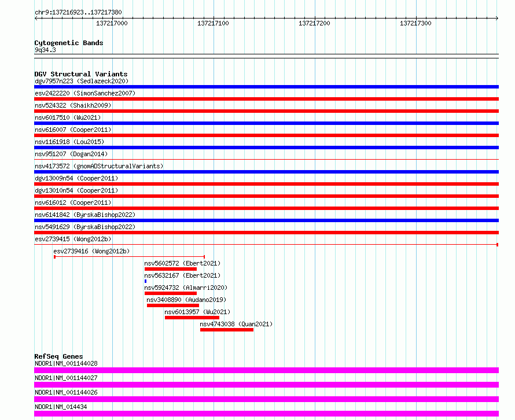This screenshot has height=420, width=515.
Task: Select nsv6141842 (ByrskaBishop2022) label
Action: (85, 215)
